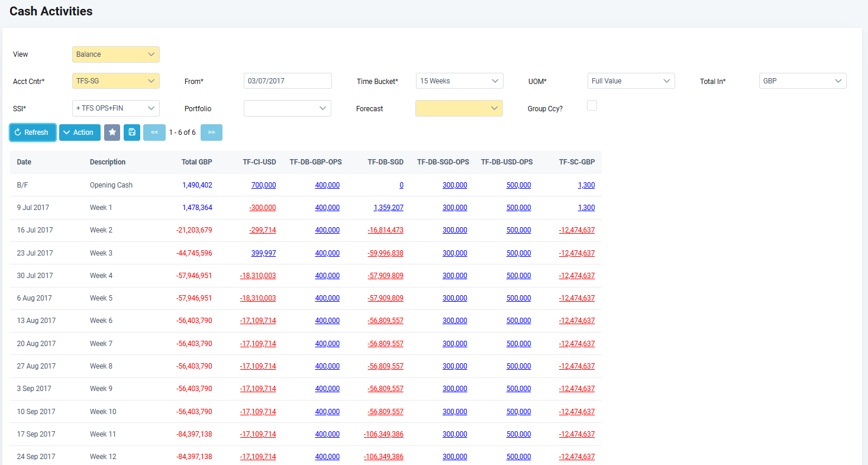868x465 pixels.
Task: Open the Action dropdown menu
Action: 79,133
